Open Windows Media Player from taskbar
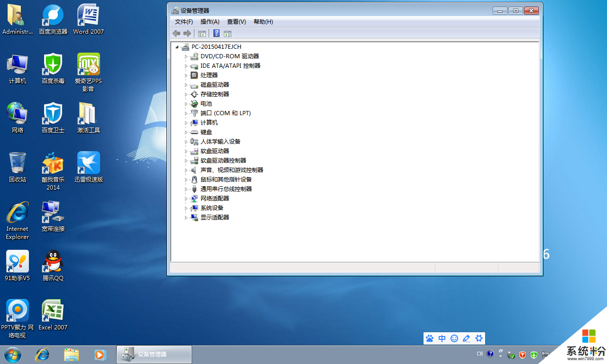 [100, 354]
